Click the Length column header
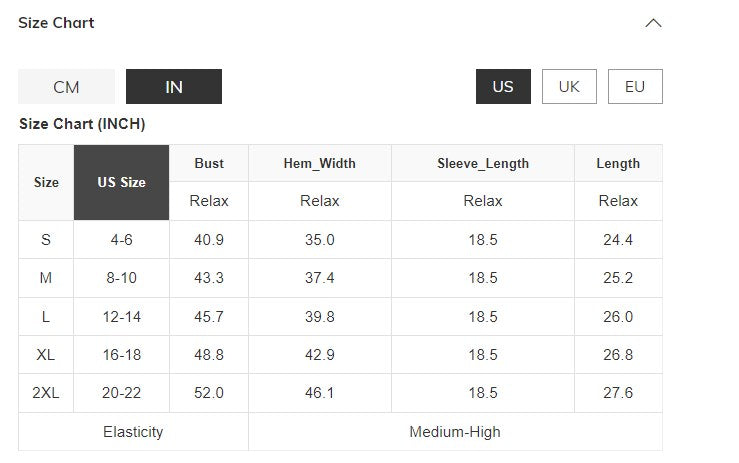The height and width of the screenshot is (463, 739). [x=618, y=163]
